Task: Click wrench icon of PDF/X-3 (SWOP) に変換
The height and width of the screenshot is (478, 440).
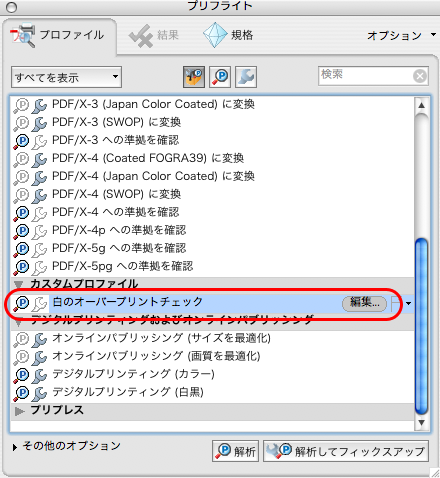Action: point(39,123)
